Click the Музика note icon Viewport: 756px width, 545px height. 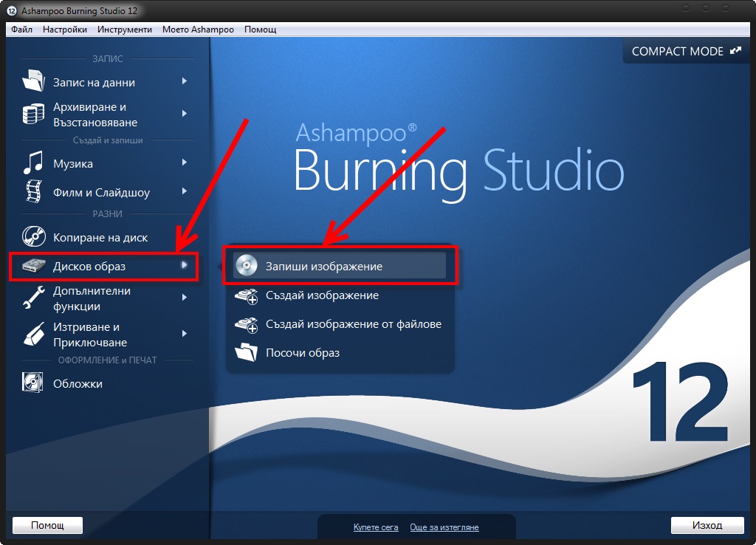point(34,163)
